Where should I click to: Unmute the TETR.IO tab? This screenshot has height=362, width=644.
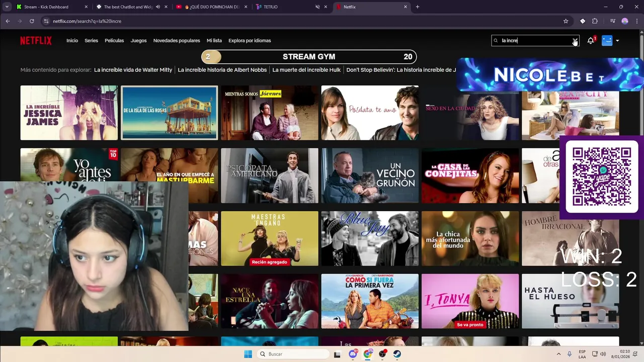pyautogui.click(x=317, y=7)
